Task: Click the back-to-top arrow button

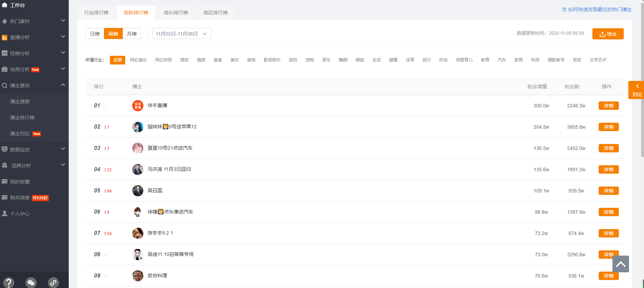Action: (x=621, y=264)
